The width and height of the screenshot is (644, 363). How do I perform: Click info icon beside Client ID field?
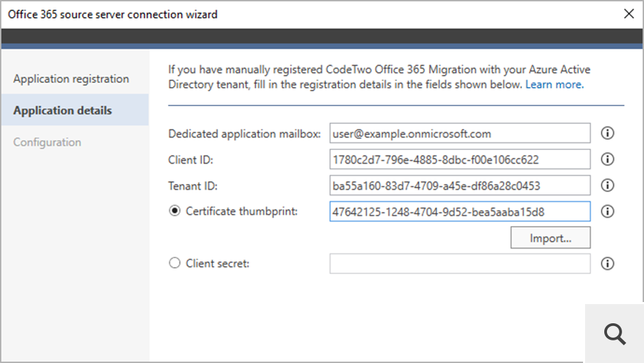(608, 160)
